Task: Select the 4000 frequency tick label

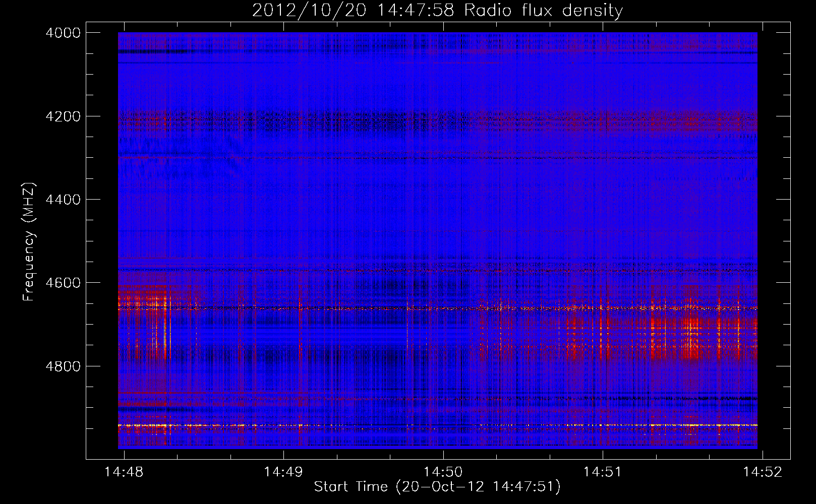Action: 63,33
